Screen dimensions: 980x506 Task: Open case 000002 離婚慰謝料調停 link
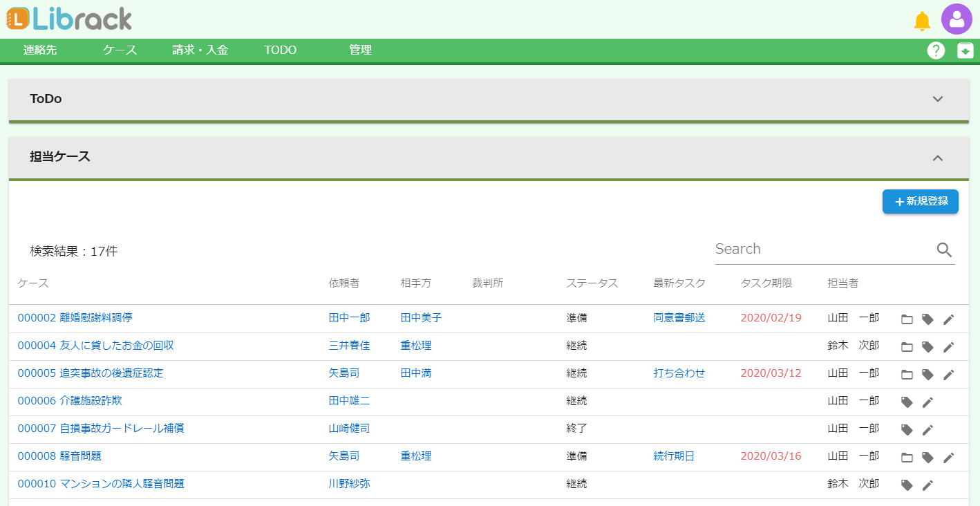pos(75,318)
